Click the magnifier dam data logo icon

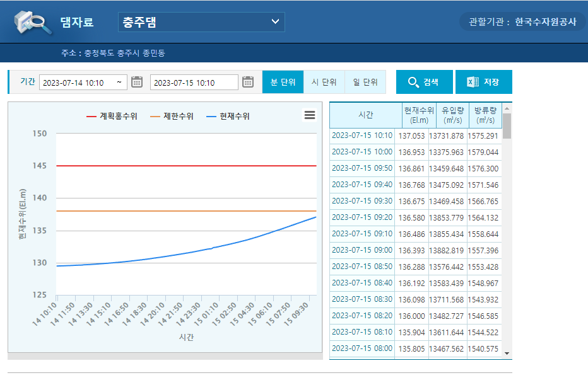(33, 23)
